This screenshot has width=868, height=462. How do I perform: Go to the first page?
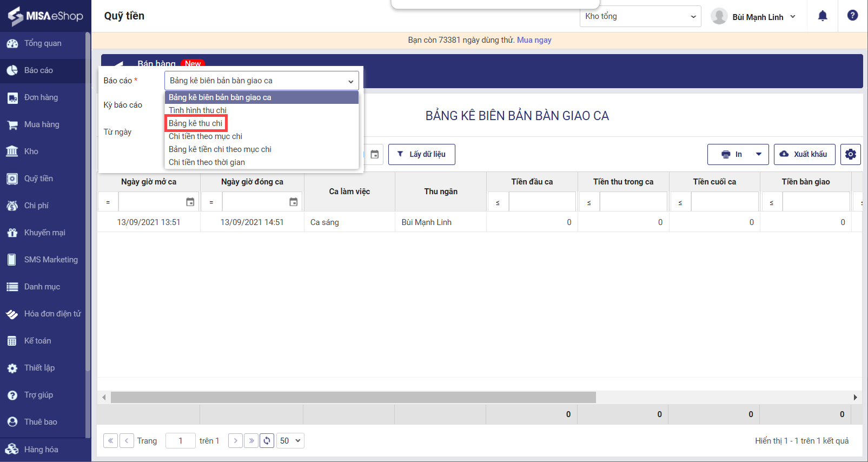point(110,440)
